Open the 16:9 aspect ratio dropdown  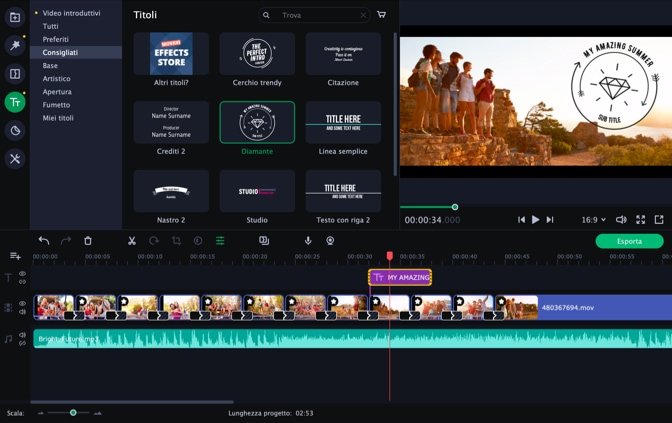[x=594, y=220]
